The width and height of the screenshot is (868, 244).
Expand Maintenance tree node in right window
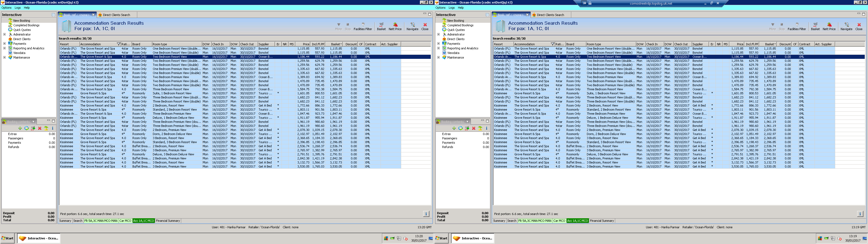pos(438,57)
